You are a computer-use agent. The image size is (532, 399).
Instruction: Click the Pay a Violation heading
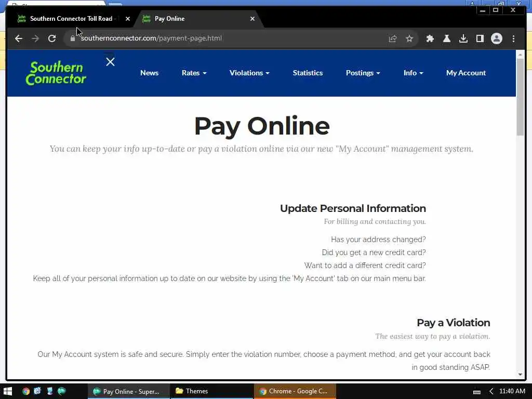tap(453, 323)
